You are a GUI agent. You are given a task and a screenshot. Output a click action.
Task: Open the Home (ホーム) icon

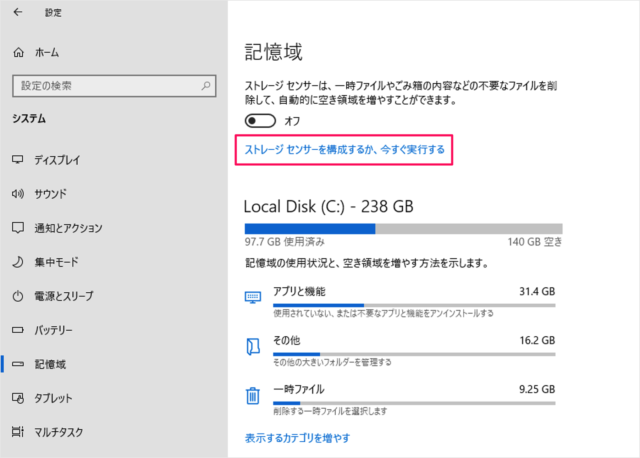coord(18,52)
